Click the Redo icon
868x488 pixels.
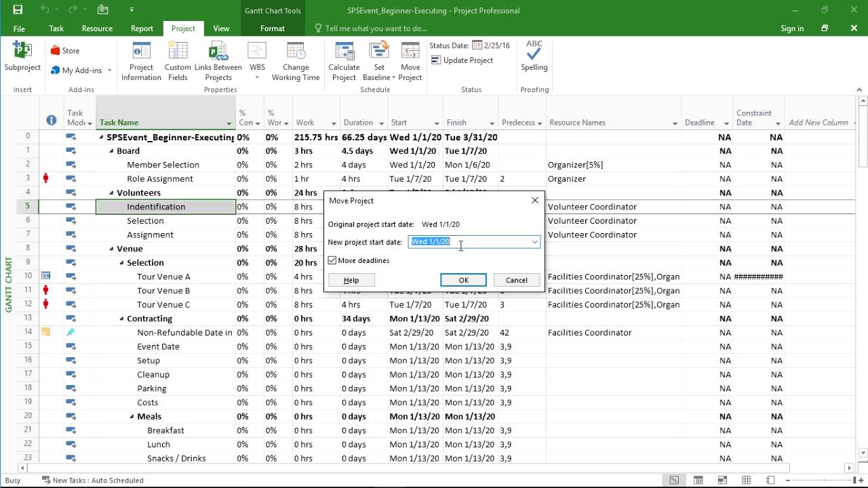coord(73,10)
